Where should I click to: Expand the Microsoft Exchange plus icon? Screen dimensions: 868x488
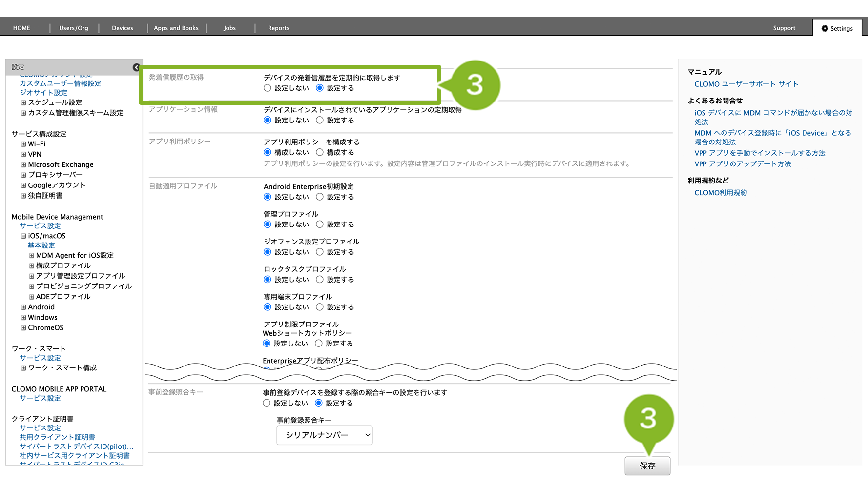[23, 165]
